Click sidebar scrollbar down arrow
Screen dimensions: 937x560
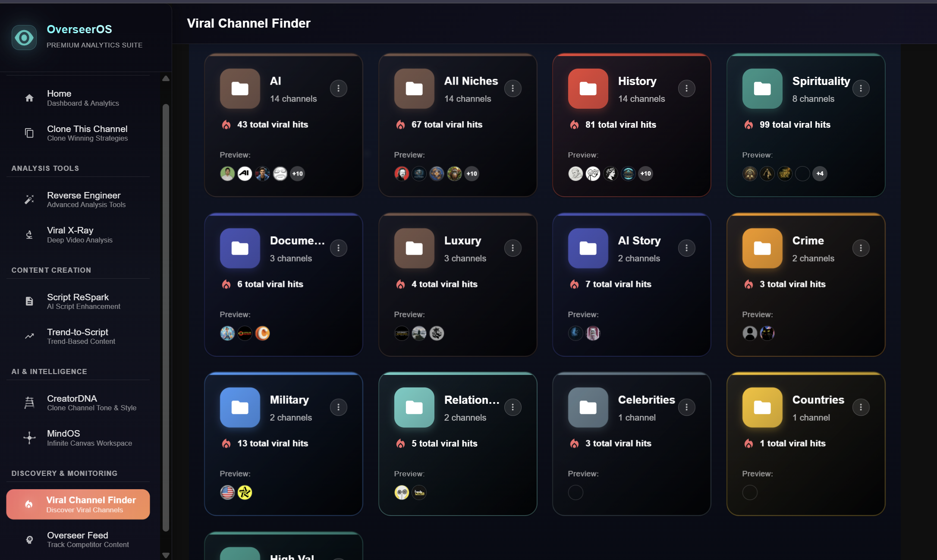(x=166, y=555)
